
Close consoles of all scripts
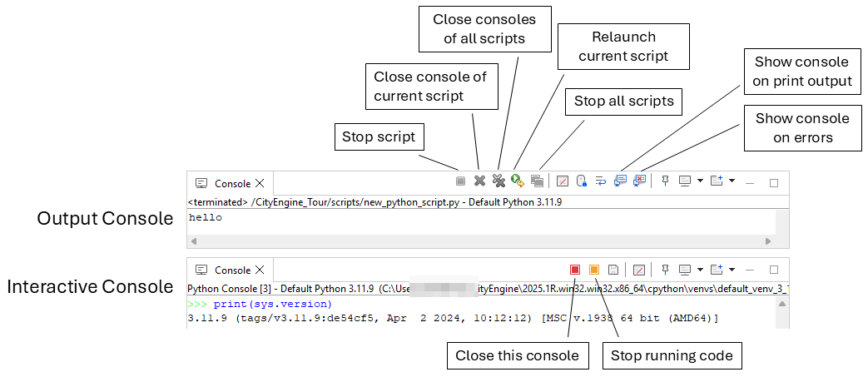[498, 181]
